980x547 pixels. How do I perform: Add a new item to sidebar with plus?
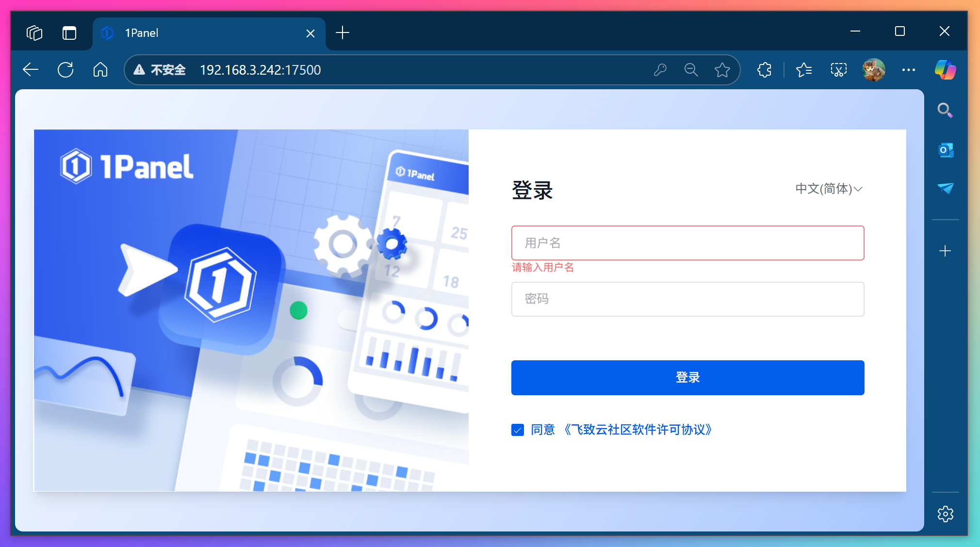(945, 251)
